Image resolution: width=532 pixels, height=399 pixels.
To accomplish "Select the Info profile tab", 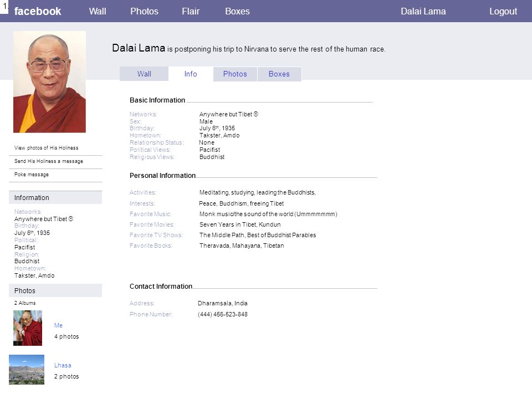I will (x=191, y=74).
